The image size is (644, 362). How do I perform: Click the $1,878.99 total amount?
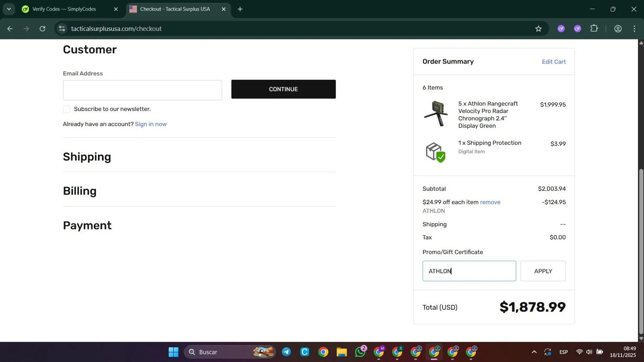pyautogui.click(x=532, y=307)
